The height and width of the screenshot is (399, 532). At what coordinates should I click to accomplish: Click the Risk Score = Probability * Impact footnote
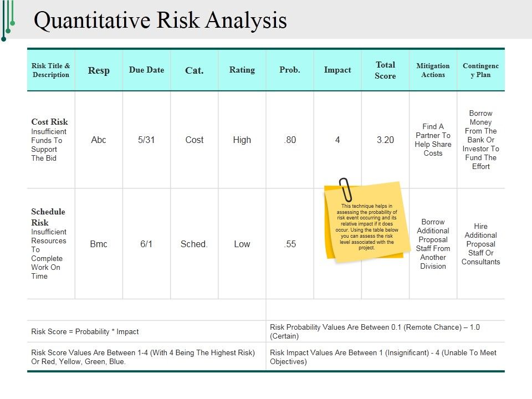coord(86,331)
